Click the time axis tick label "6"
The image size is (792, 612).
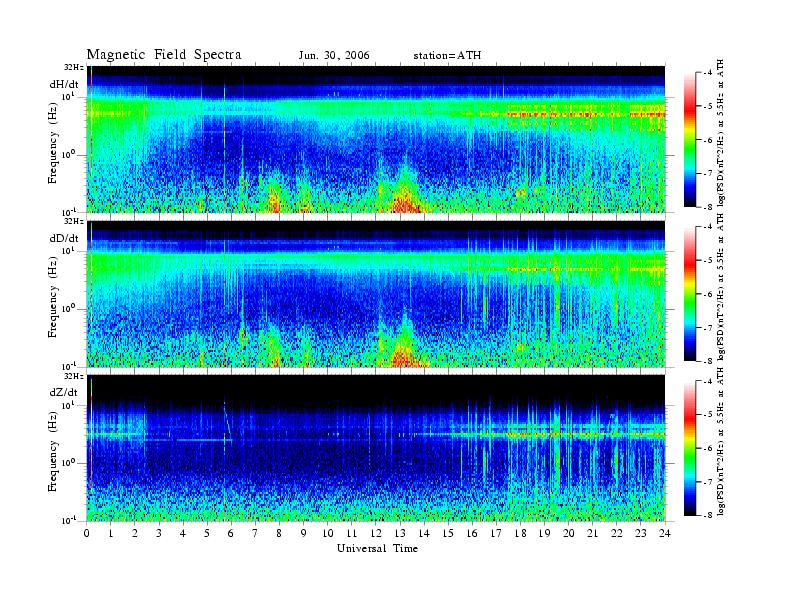click(x=231, y=534)
